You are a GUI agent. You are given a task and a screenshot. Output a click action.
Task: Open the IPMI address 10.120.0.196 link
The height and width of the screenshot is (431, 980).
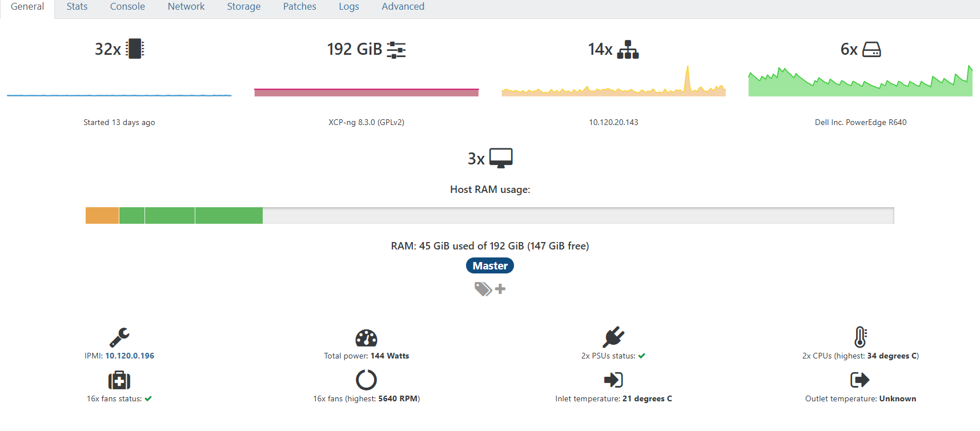tap(129, 355)
